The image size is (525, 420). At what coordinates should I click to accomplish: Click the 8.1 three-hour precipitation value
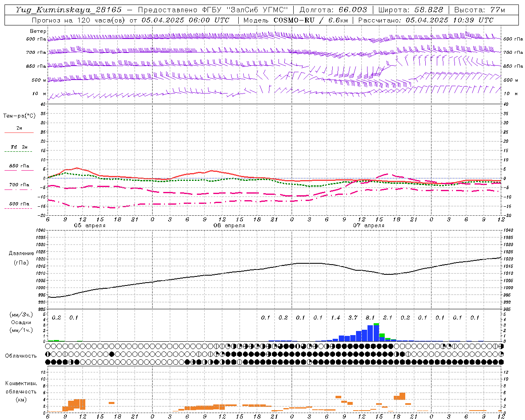coord(370,318)
